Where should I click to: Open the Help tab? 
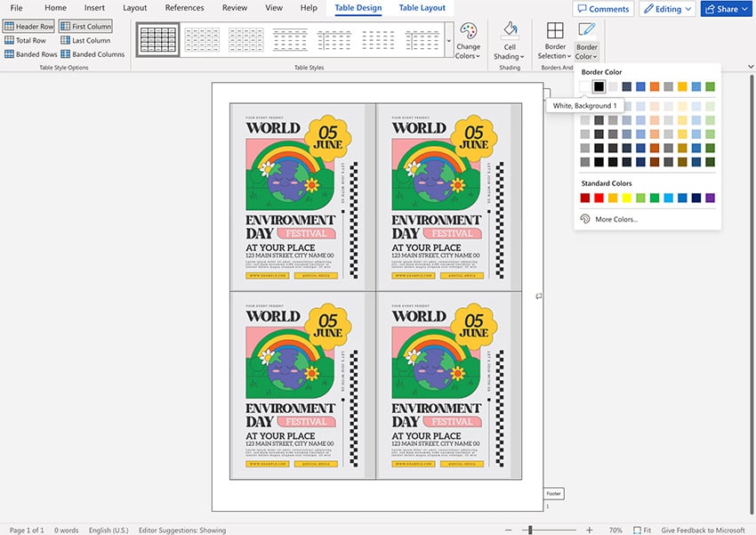(x=309, y=8)
